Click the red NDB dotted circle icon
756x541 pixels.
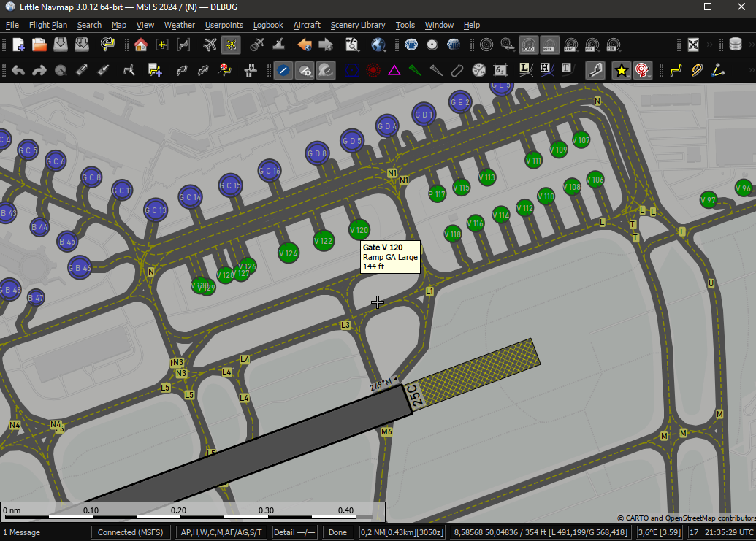coord(373,70)
